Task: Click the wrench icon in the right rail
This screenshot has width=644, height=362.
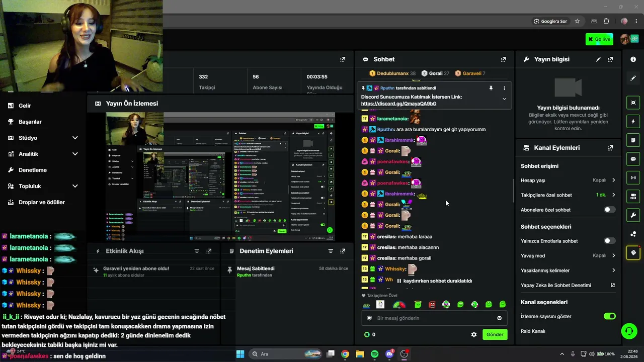Action: [633, 215]
